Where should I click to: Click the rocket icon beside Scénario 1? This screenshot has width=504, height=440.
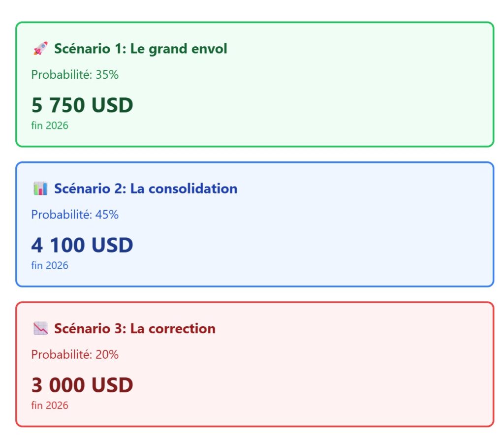pyautogui.click(x=40, y=49)
